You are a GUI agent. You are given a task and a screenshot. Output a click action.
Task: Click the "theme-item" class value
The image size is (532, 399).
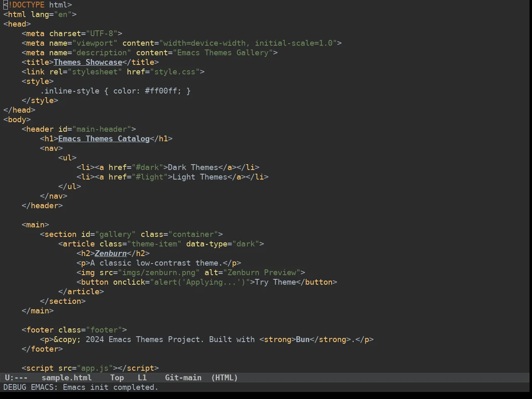pos(154,244)
